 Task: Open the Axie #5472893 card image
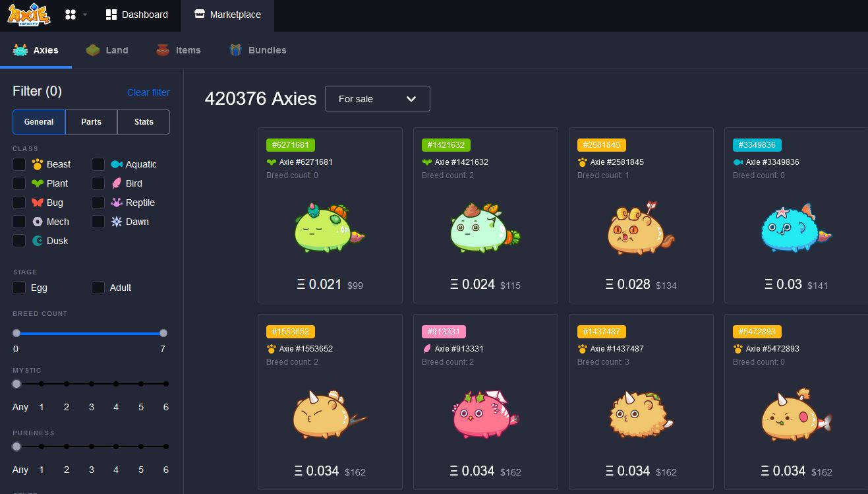(x=796, y=415)
